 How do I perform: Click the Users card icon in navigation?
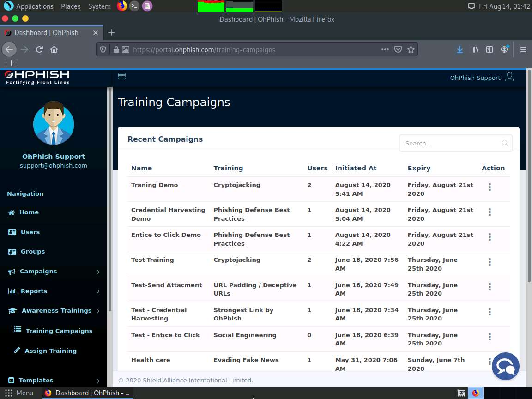12,232
